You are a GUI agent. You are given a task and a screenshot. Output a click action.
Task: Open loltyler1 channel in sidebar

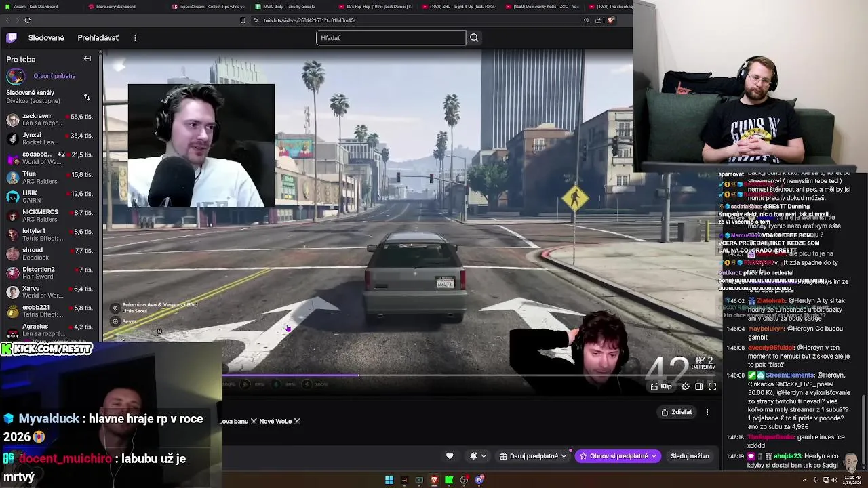[50, 235]
